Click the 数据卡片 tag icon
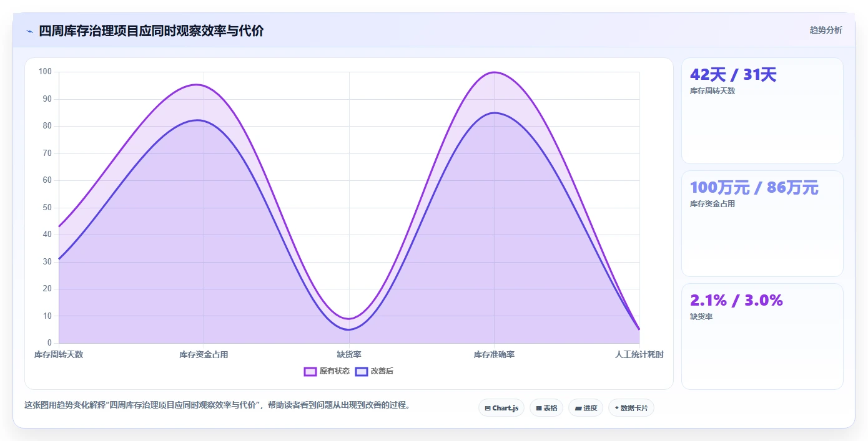868x441 pixels. point(616,408)
